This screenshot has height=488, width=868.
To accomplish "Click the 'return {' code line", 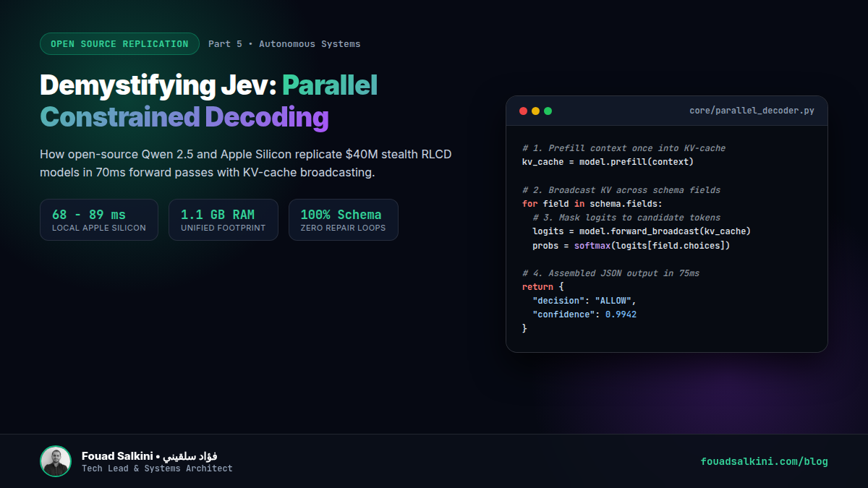I will [x=542, y=287].
